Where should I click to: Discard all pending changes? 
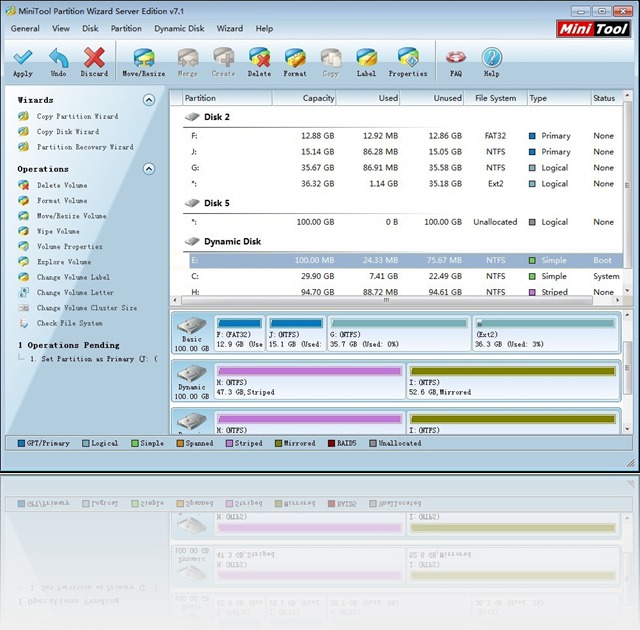click(x=94, y=62)
